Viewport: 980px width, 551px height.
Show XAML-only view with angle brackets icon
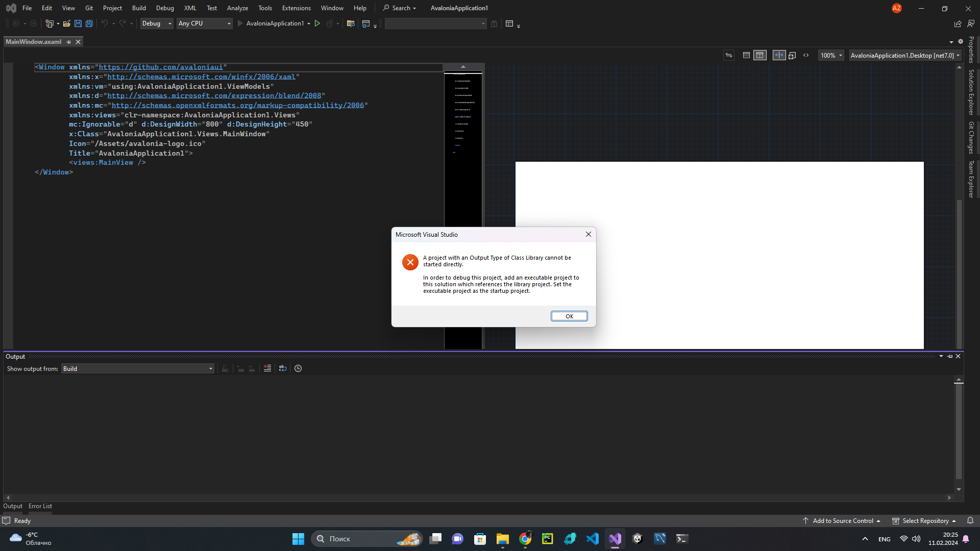(806, 55)
